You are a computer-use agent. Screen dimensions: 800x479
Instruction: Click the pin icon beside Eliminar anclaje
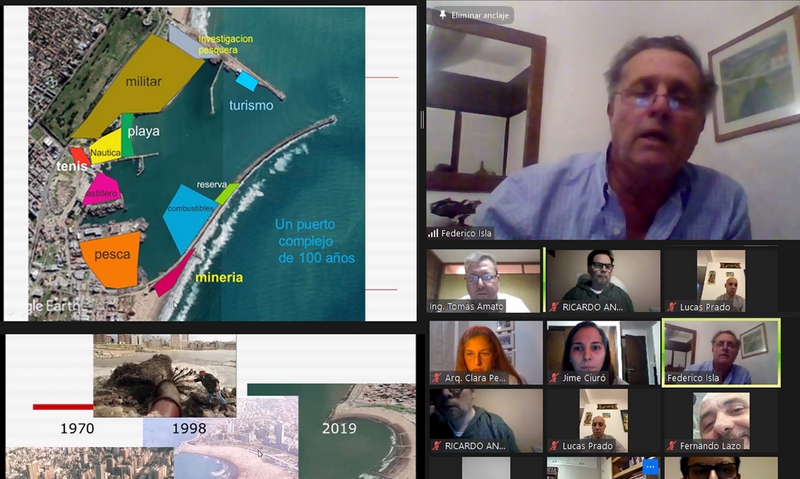[442, 15]
